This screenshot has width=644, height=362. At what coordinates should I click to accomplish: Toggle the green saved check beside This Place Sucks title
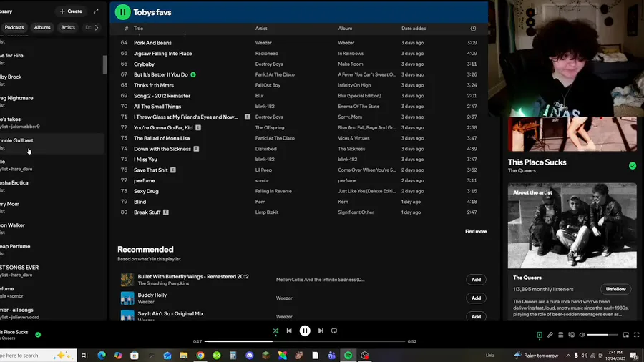(633, 166)
